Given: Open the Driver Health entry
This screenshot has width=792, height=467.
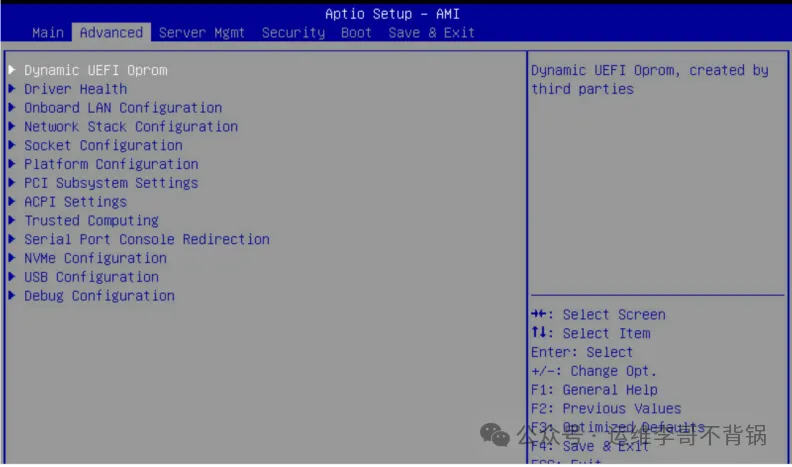Looking at the screenshot, I should click(x=76, y=89).
